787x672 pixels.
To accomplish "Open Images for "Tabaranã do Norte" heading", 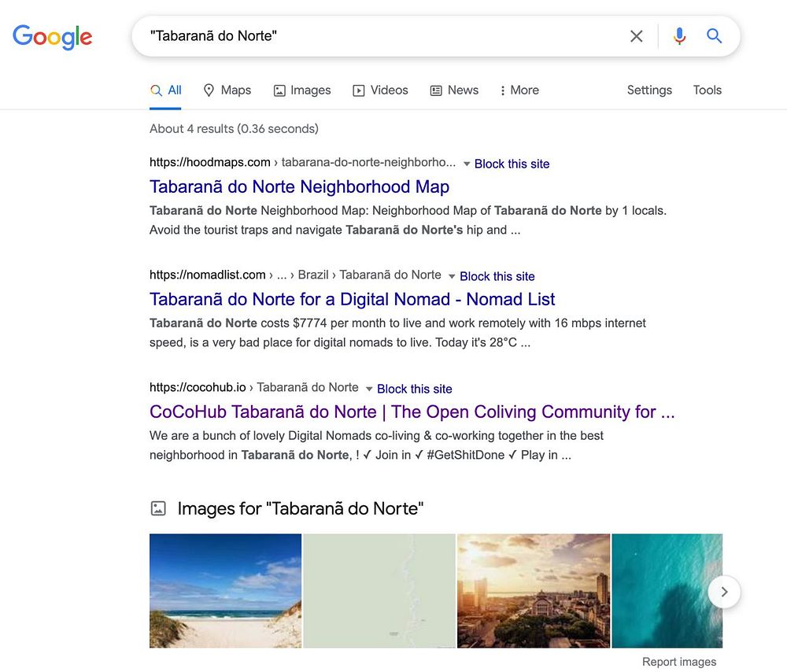I will tap(300, 508).
